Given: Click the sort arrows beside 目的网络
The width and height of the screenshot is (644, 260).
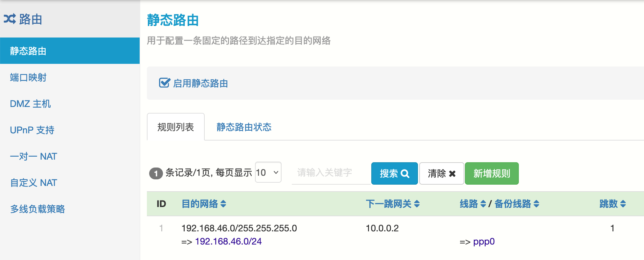Looking at the screenshot, I should pyautogui.click(x=223, y=204).
